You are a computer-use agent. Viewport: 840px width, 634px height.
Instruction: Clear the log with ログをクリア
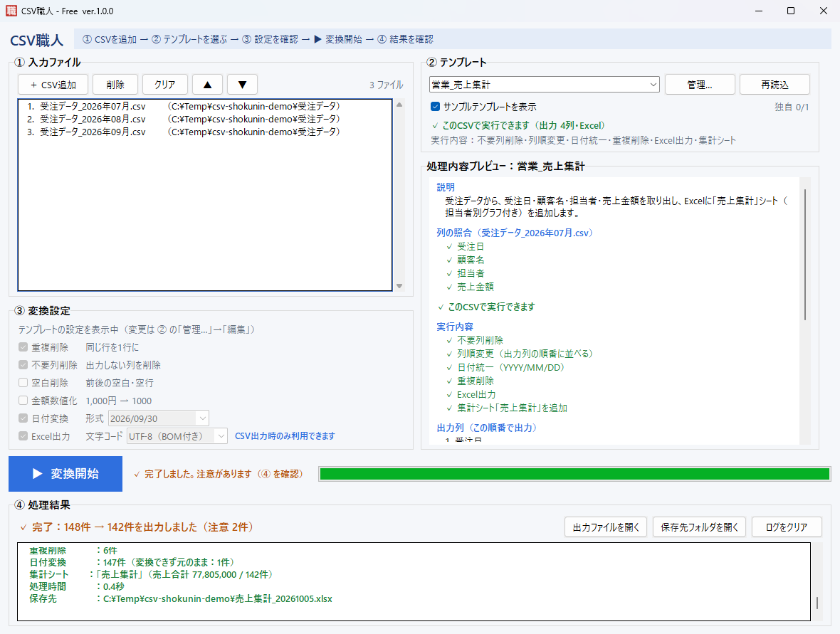coord(787,527)
